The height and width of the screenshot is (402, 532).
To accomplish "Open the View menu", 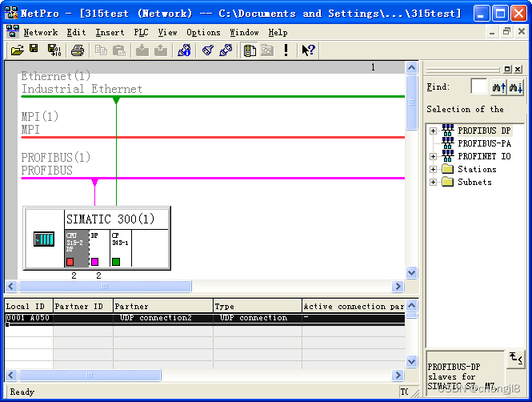I will coord(167,32).
